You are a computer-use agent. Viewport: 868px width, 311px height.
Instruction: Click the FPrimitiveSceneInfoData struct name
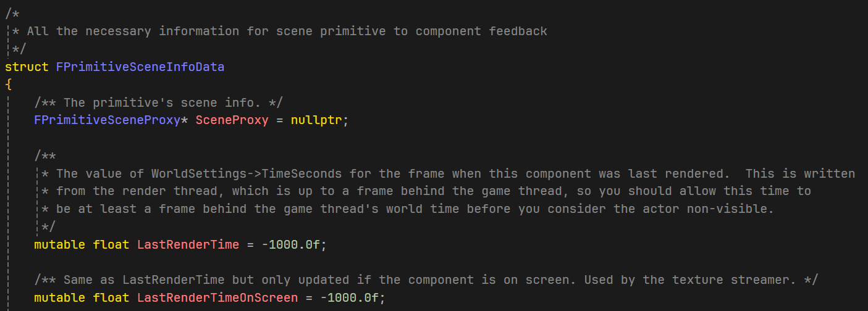click(140, 67)
